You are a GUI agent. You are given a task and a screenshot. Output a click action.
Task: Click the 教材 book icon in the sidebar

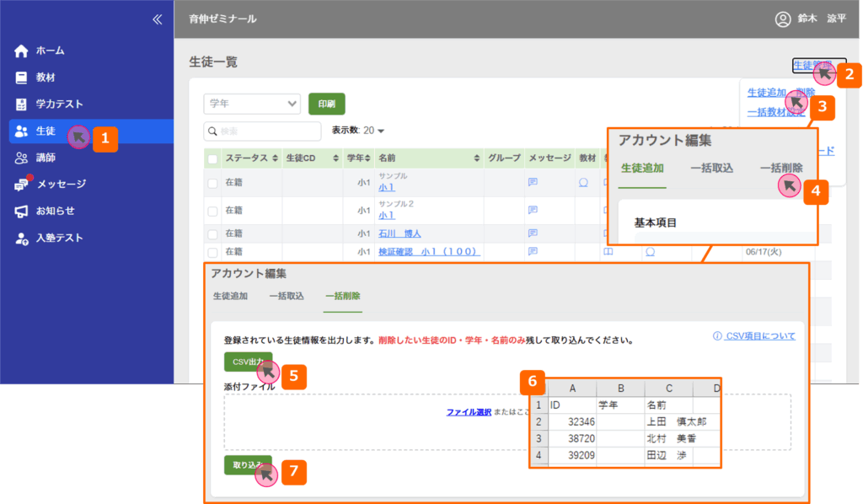22,78
